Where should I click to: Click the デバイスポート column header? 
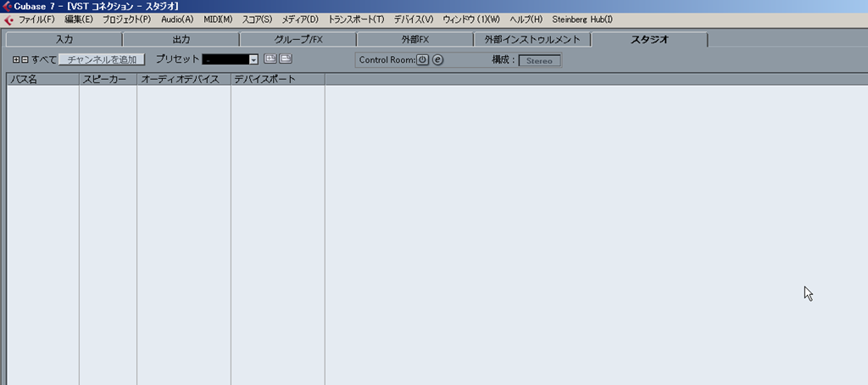(278, 79)
